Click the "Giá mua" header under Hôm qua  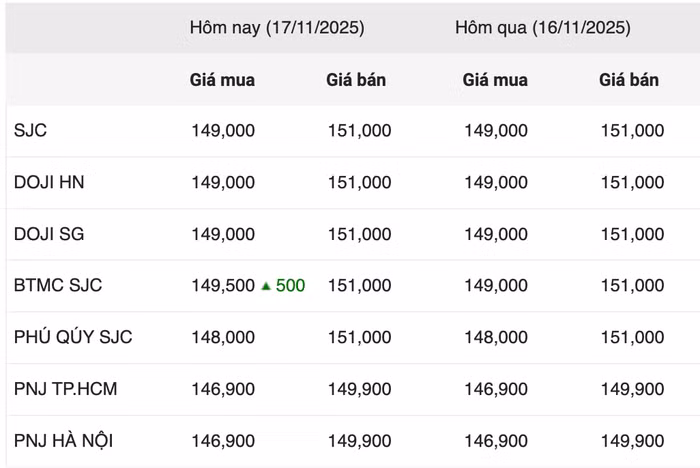point(495,80)
